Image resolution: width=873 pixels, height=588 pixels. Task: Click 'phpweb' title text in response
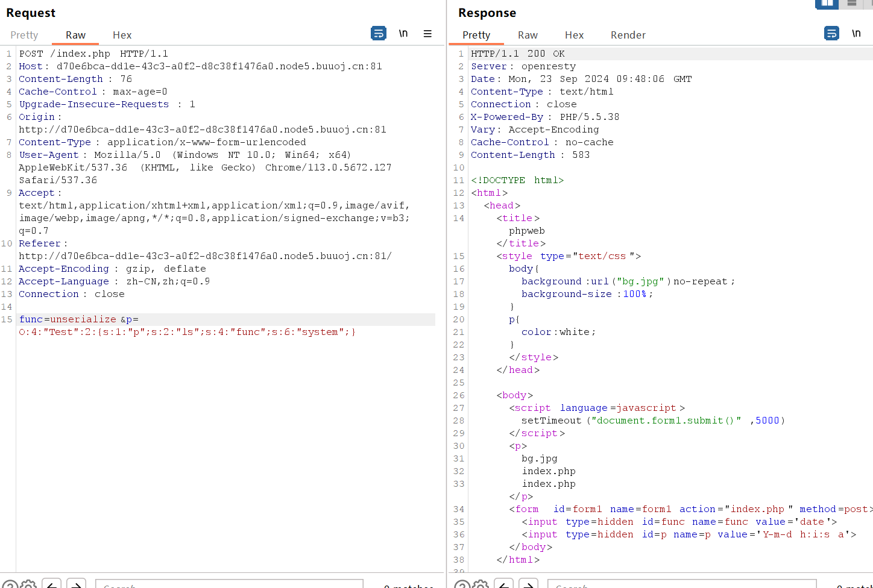[527, 231]
